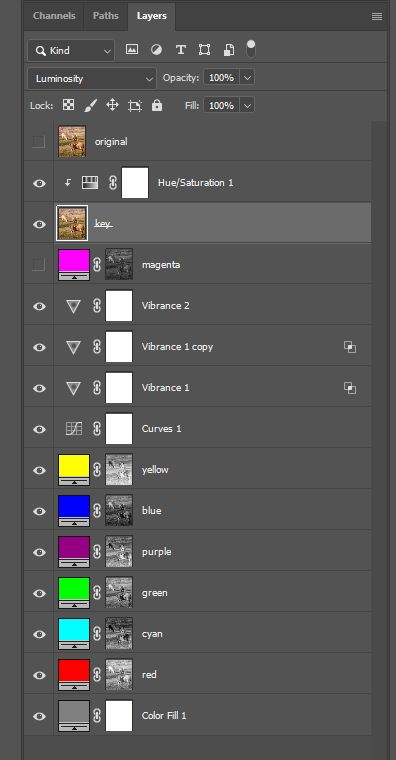396x760 pixels.
Task: Filter layers by pixel image type
Action: tap(132, 49)
